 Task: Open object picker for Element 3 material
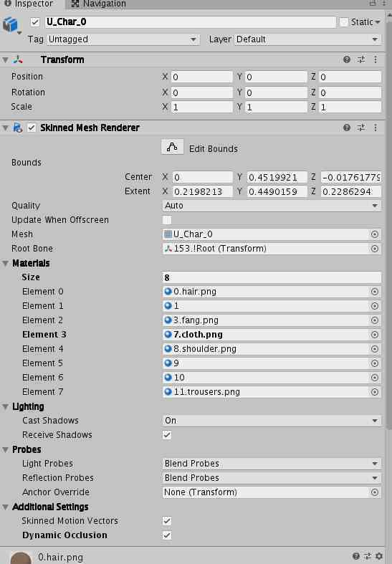click(x=374, y=335)
